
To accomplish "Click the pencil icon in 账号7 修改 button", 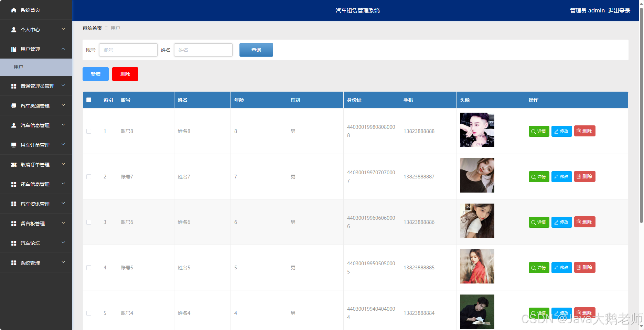I will 556,177.
